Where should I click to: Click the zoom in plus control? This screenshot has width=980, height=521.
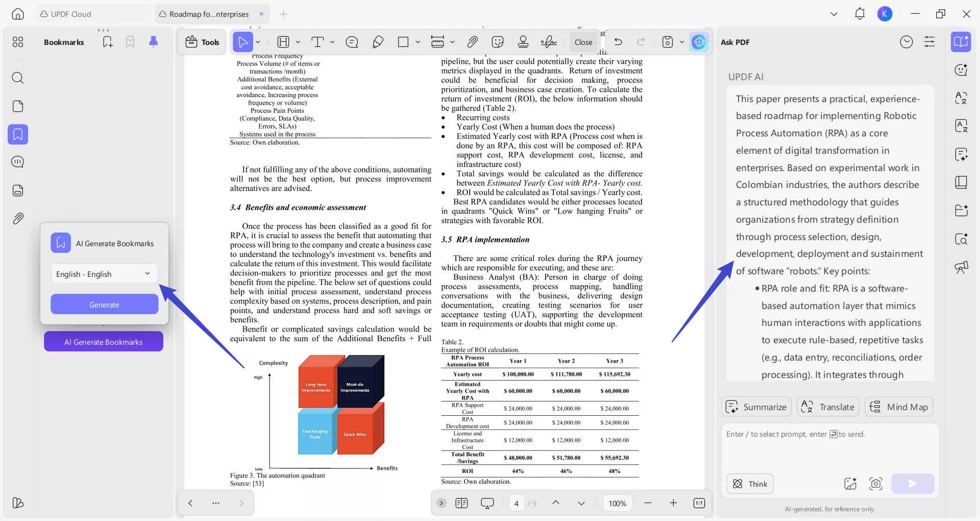tap(673, 503)
